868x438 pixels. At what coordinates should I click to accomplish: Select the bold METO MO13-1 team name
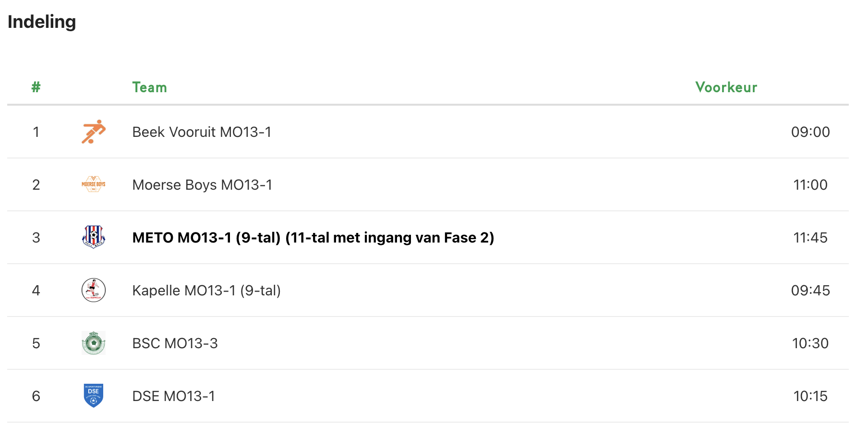[x=313, y=238]
